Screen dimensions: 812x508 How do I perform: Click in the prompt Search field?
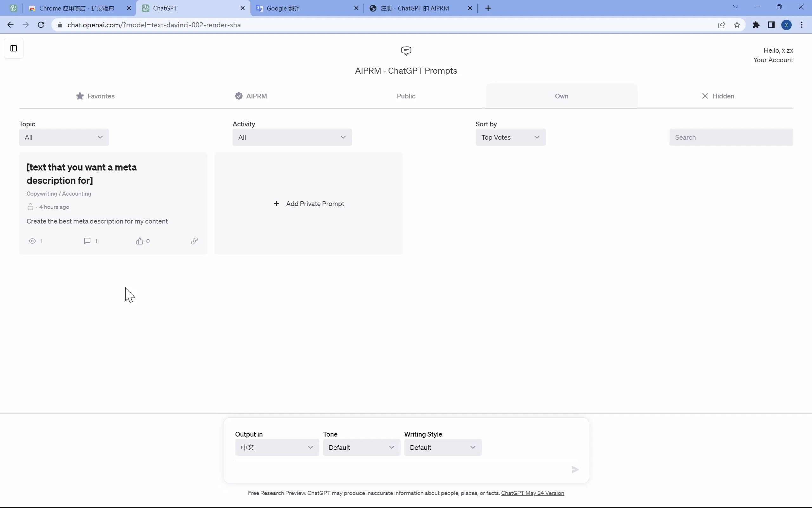(731, 137)
